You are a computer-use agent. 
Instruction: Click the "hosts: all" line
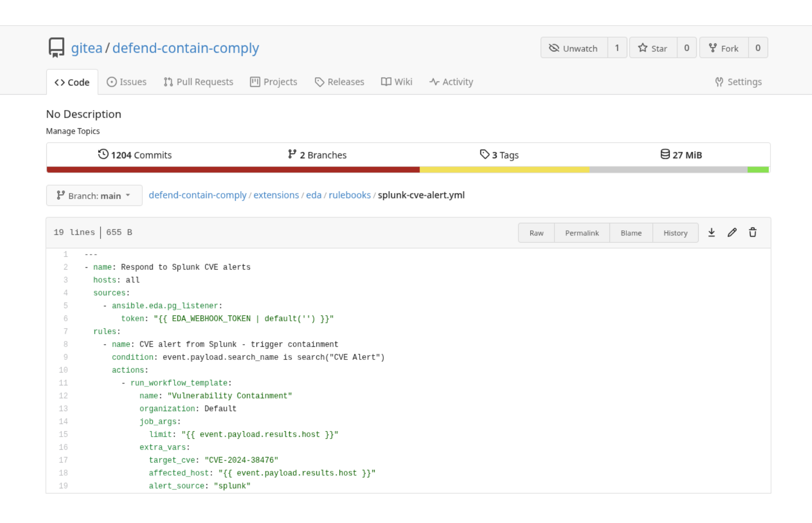pyautogui.click(x=116, y=280)
